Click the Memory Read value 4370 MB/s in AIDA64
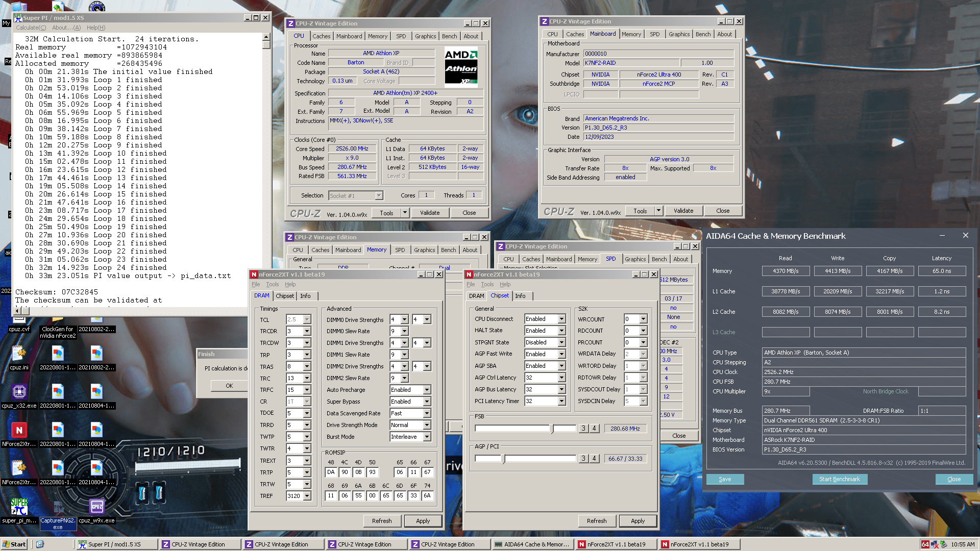 (786, 271)
